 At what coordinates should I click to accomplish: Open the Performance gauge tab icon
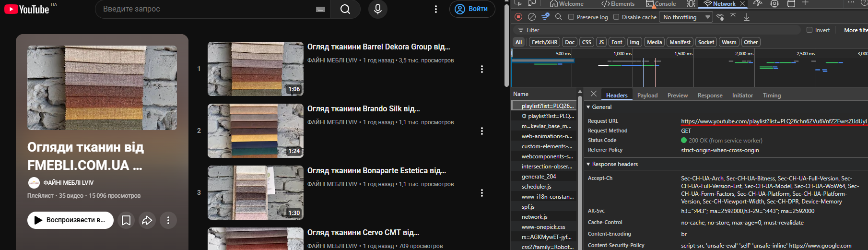(758, 3)
